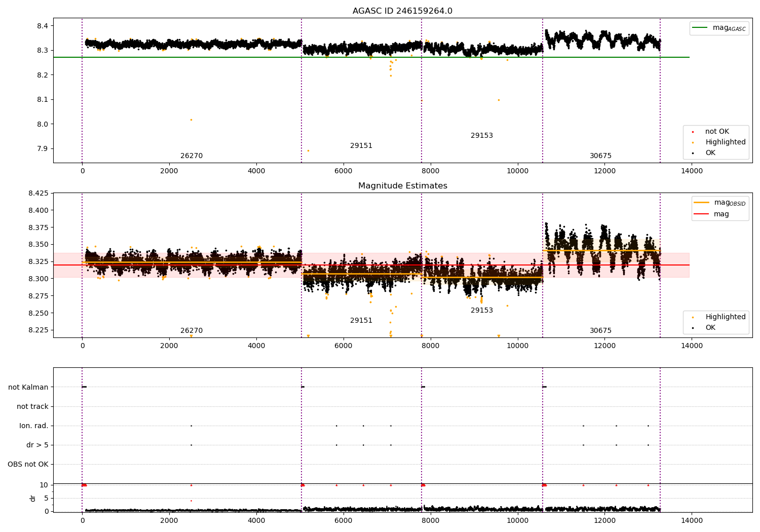Click the 6000 tick on bottom plot x-axis
The width and height of the screenshot is (760, 532).
click(x=344, y=520)
